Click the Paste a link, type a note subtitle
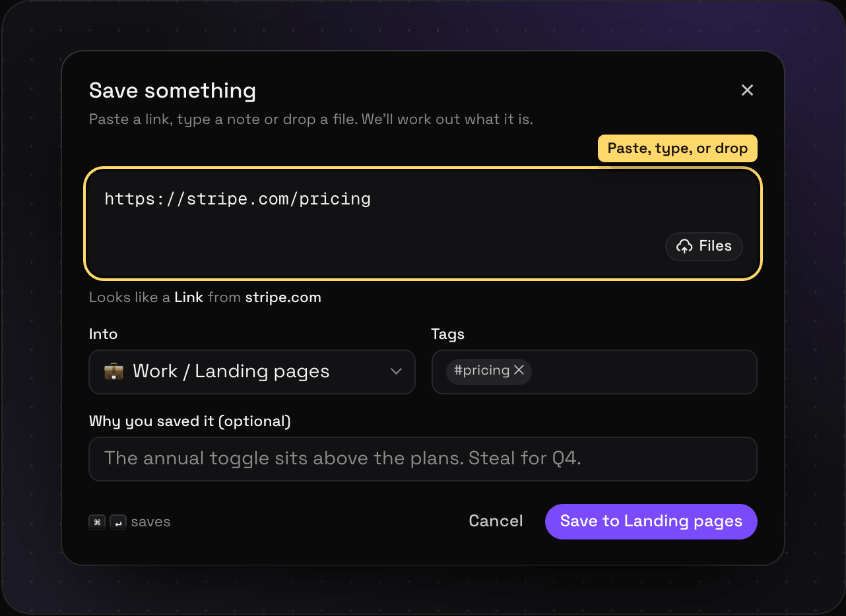This screenshot has height=616, width=846. [x=311, y=120]
